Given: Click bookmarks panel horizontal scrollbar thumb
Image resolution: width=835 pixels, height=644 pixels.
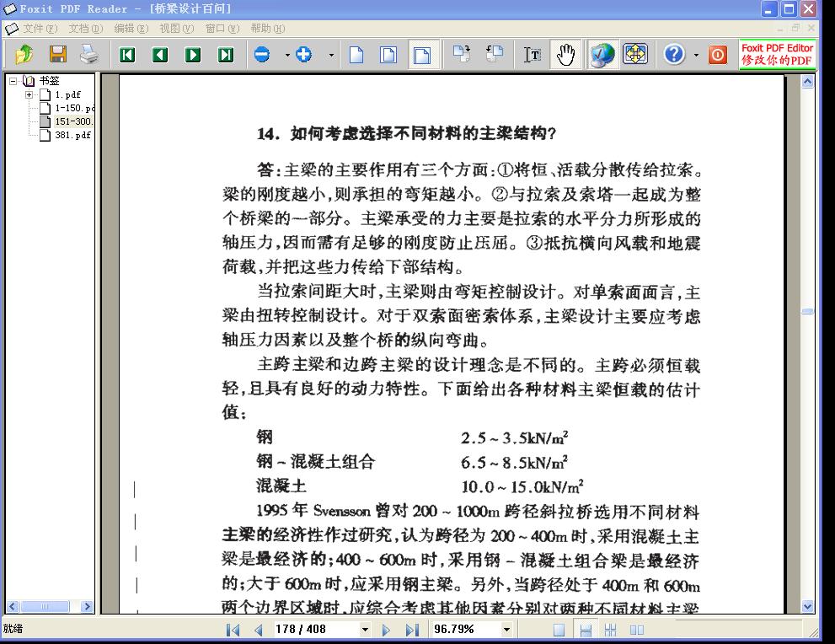Looking at the screenshot, I should pos(45,607).
